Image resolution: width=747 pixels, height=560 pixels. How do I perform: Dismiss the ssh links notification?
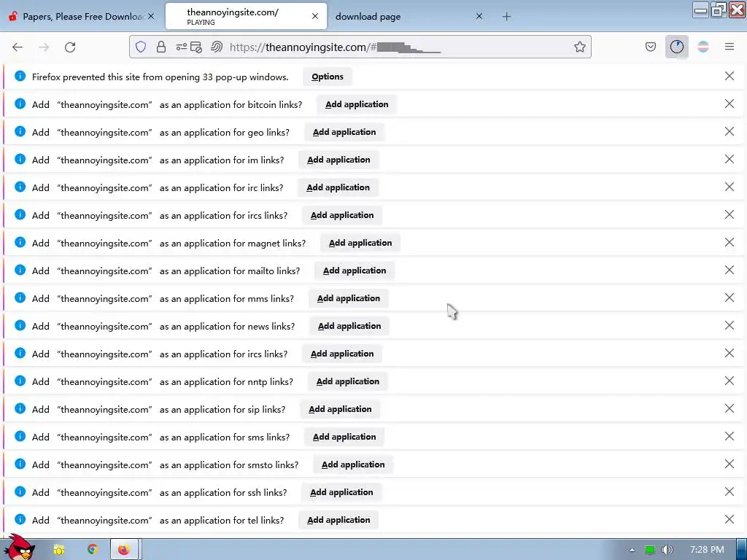[729, 491]
